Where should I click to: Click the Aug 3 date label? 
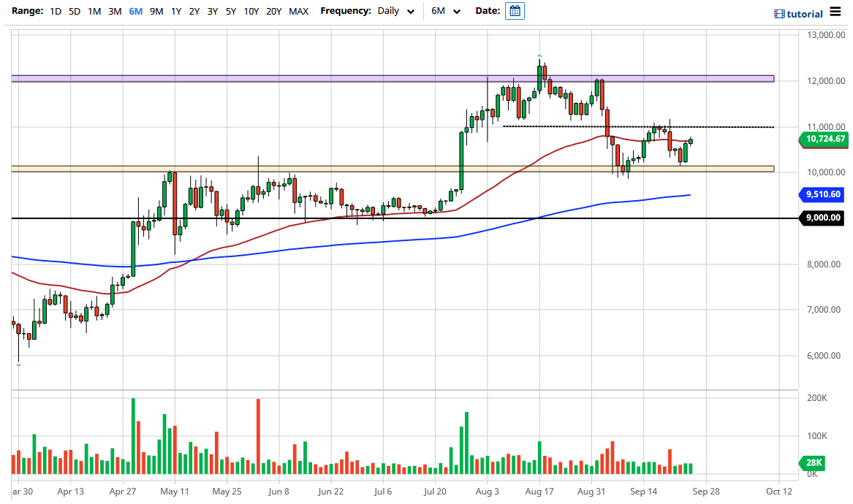point(487,492)
